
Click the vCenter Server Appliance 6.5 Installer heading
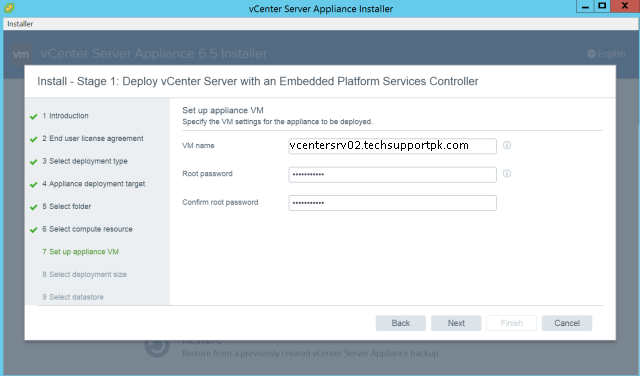[154, 53]
